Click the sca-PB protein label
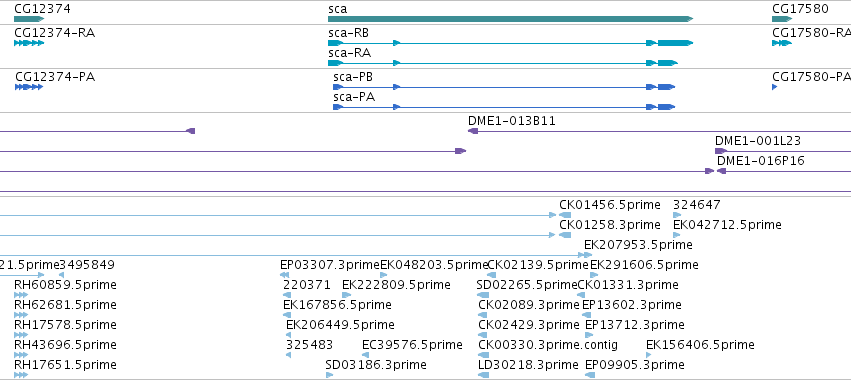 (353, 77)
